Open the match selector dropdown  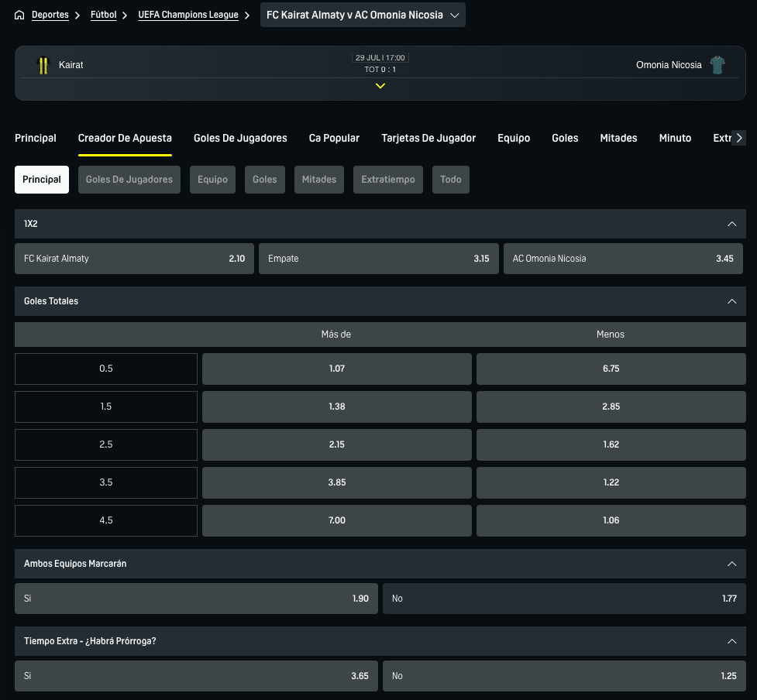(x=363, y=15)
